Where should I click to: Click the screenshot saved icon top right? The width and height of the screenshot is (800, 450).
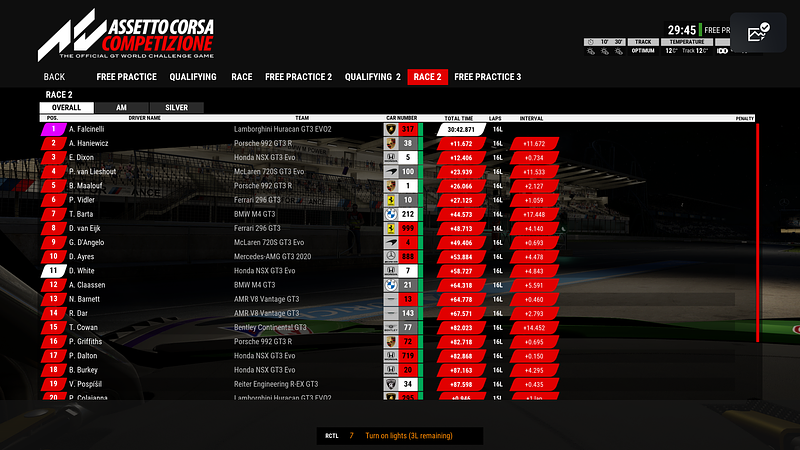coord(758,33)
